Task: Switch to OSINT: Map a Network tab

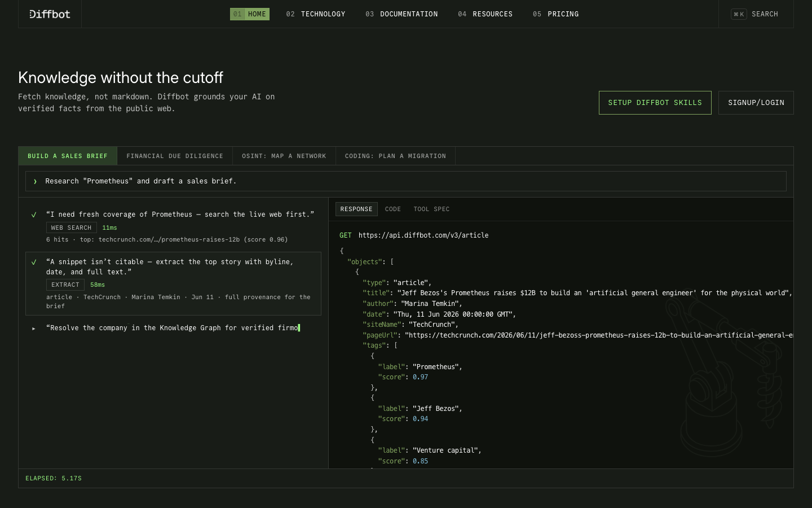Action: coord(284,156)
